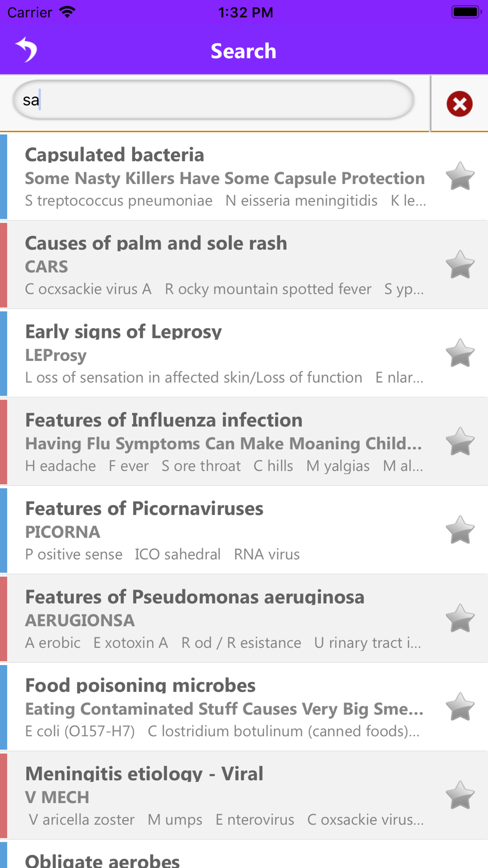Favorite Capsulated bacteria with star

point(460,176)
